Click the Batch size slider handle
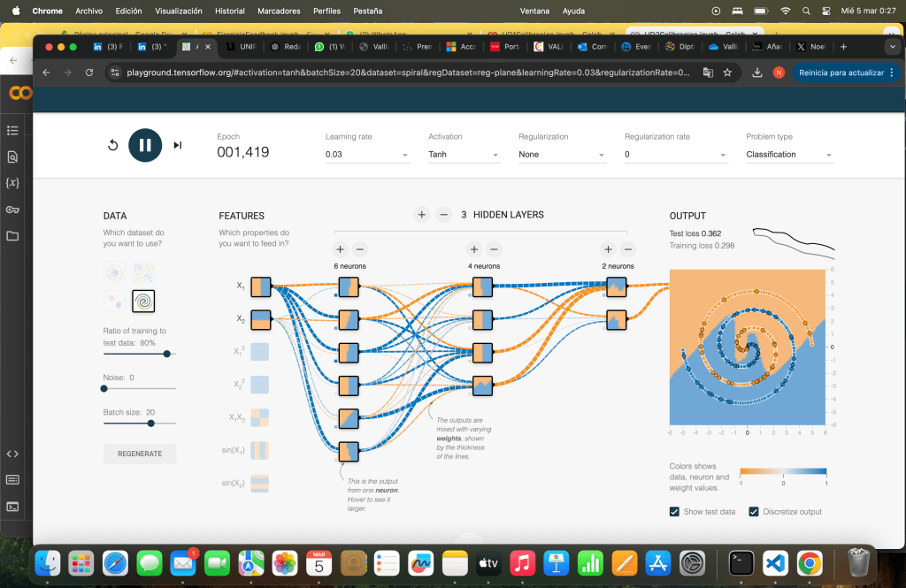This screenshot has width=906, height=588. 151,424
